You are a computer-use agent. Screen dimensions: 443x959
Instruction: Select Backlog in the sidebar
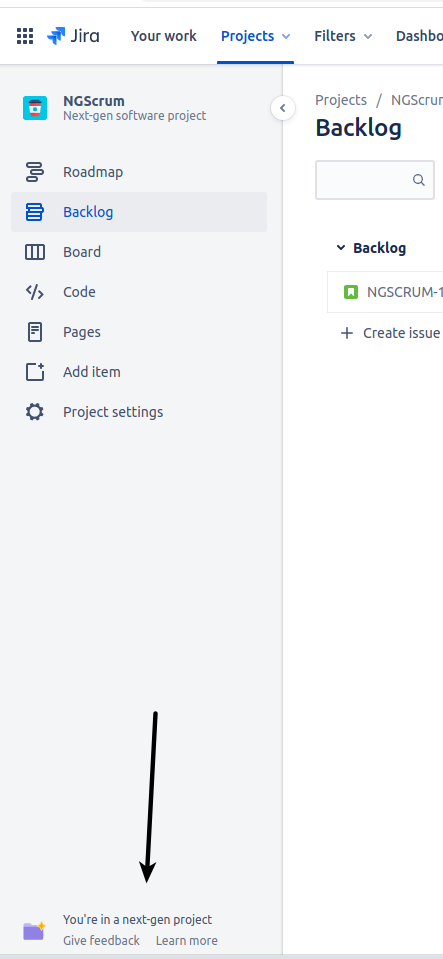[x=139, y=212]
